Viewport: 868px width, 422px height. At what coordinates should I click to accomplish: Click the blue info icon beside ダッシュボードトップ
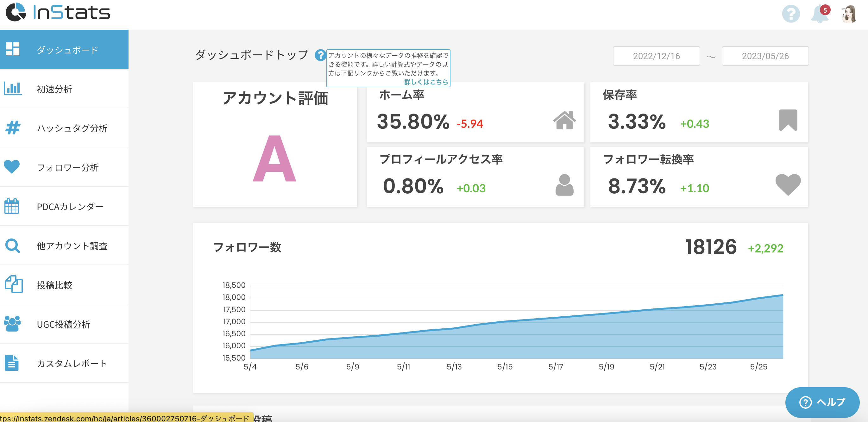320,55
